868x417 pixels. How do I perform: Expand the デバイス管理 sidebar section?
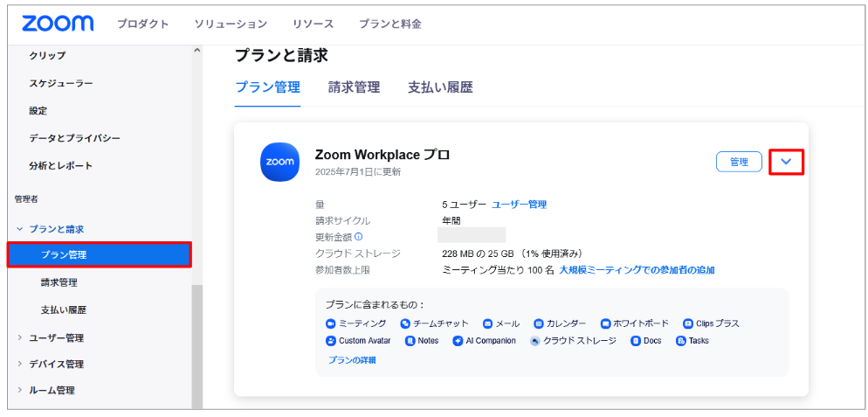(20, 365)
